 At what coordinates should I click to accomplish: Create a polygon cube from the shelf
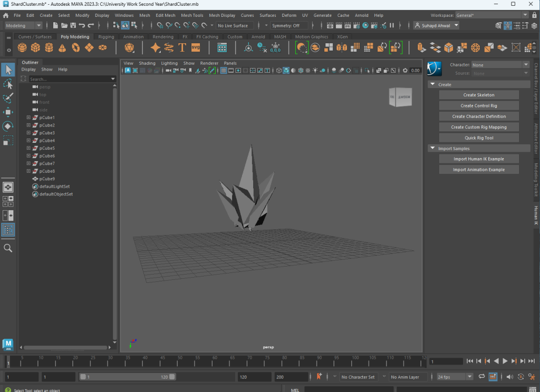tap(35, 48)
